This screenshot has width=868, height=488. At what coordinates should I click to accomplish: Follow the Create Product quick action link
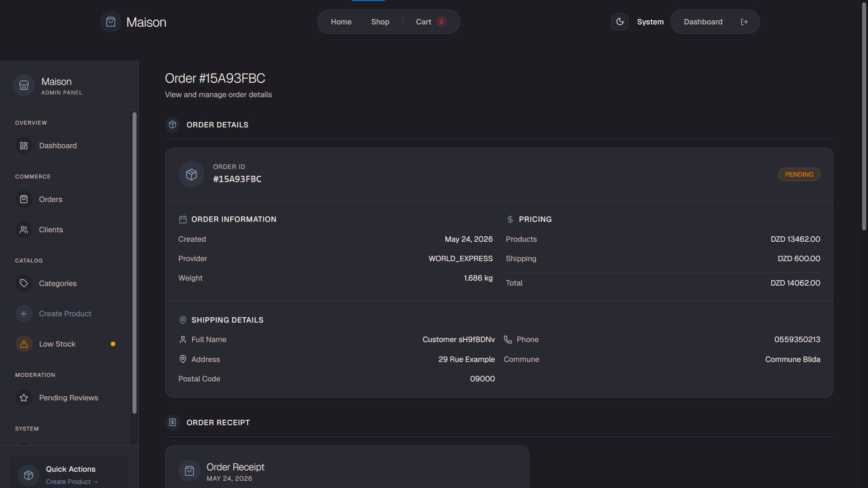72,482
